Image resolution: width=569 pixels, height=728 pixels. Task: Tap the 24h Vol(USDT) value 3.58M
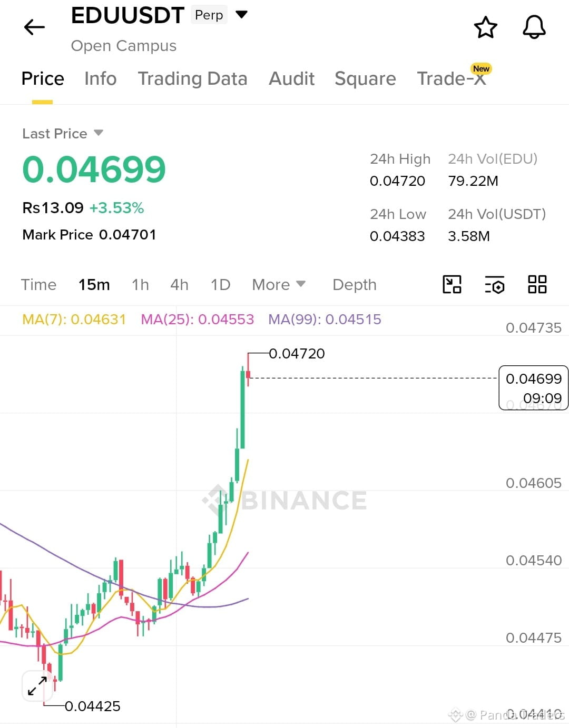coord(469,236)
